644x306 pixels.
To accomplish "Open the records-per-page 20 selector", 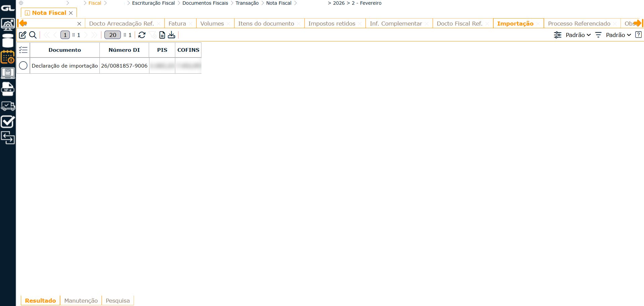I will (112, 35).
